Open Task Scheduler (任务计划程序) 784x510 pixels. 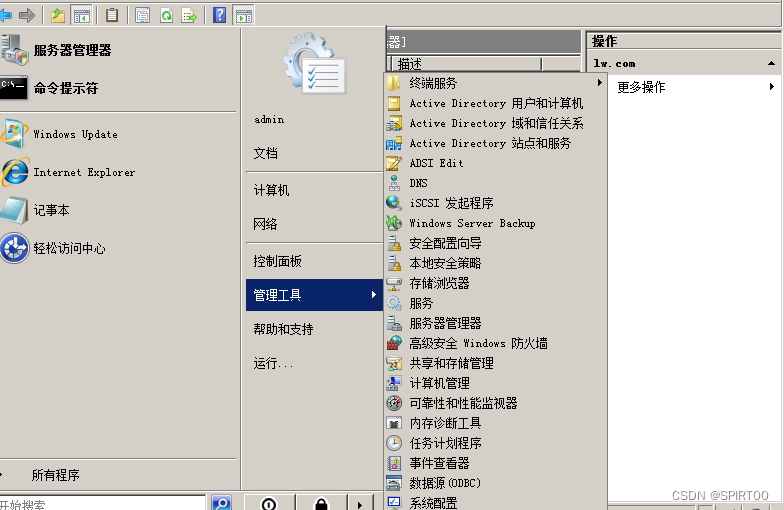[x=496, y=443]
